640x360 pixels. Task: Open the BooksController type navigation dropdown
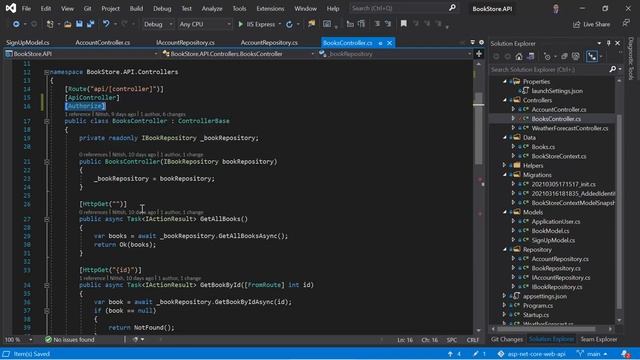(238, 54)
